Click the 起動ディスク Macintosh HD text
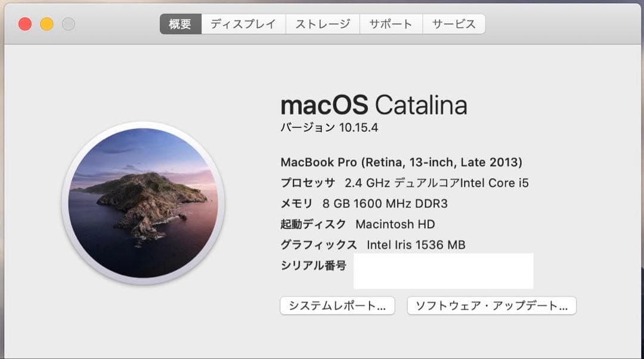 (358, 224)
